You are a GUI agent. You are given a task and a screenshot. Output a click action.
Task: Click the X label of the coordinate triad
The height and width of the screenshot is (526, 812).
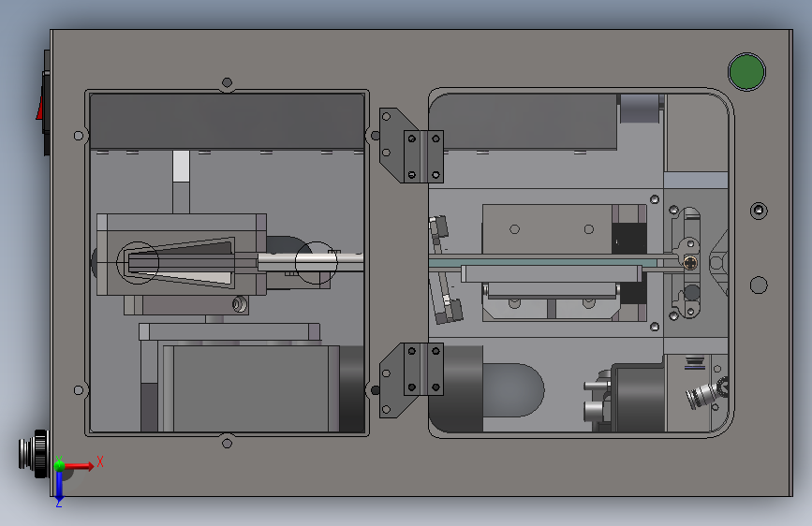click(100, 461)
